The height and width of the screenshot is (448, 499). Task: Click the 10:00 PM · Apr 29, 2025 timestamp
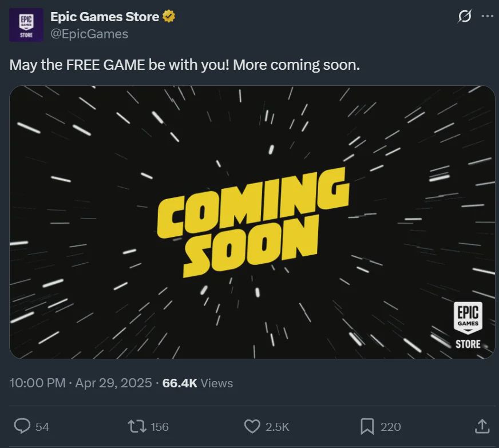[x=81, y=383]
